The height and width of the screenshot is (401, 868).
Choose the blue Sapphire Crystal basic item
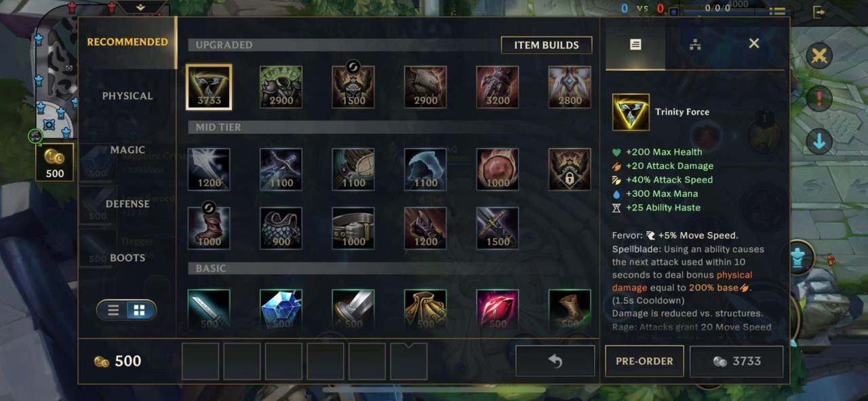click(x=281, y=310)
